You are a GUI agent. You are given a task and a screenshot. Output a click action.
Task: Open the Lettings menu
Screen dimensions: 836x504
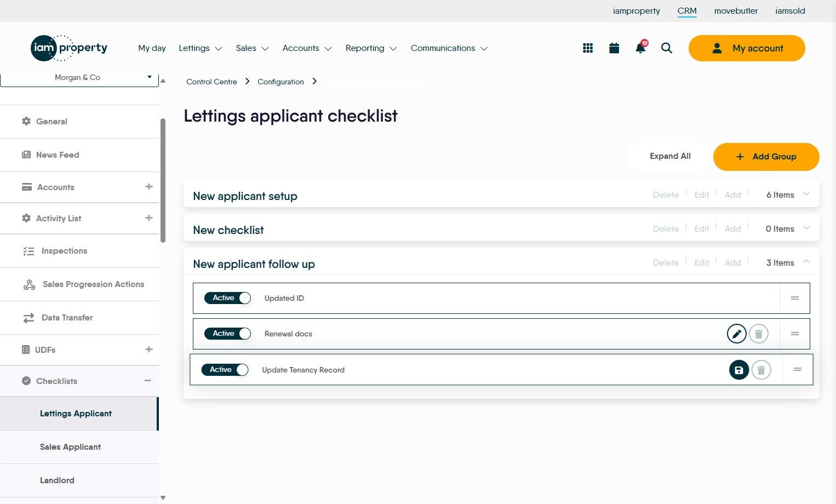[x=201, y=48]
